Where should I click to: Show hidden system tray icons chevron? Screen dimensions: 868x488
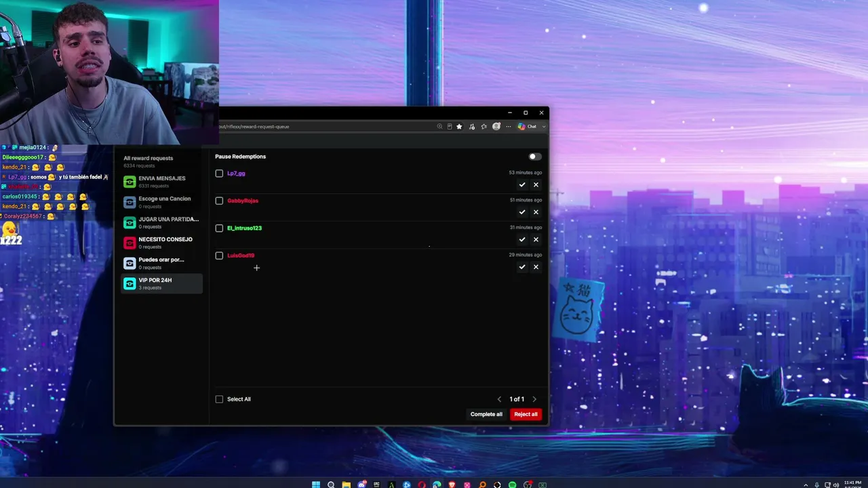[x=806, y=485]
